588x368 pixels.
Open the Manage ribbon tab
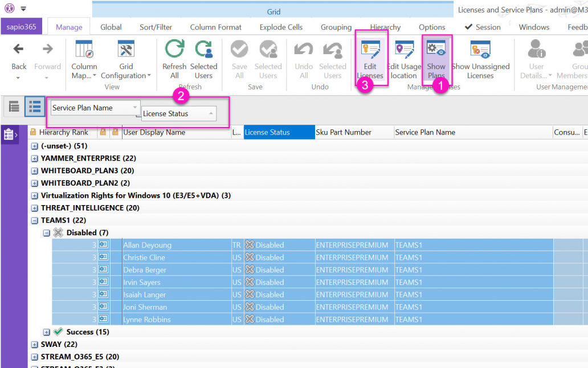pyautogui.click(x=69, y=27)
